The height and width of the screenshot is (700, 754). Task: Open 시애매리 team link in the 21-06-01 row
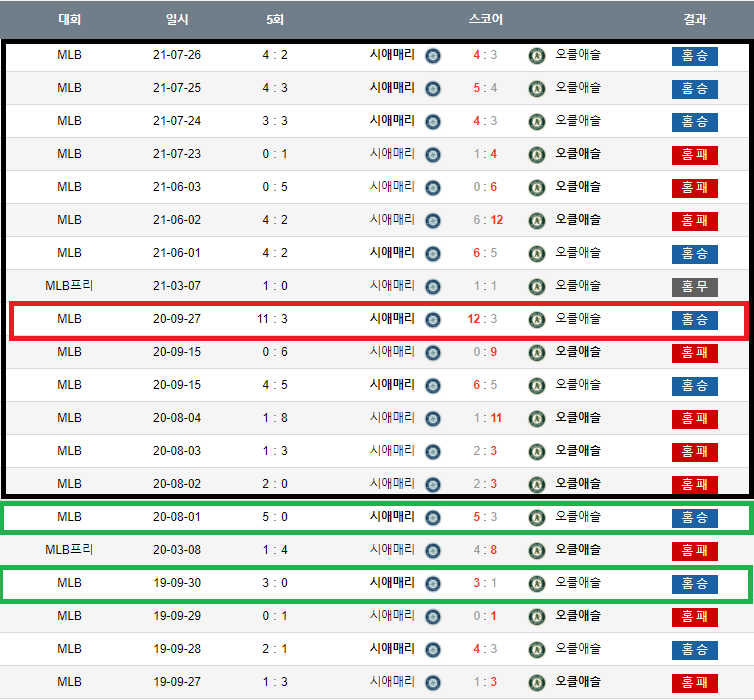(392, 253)
